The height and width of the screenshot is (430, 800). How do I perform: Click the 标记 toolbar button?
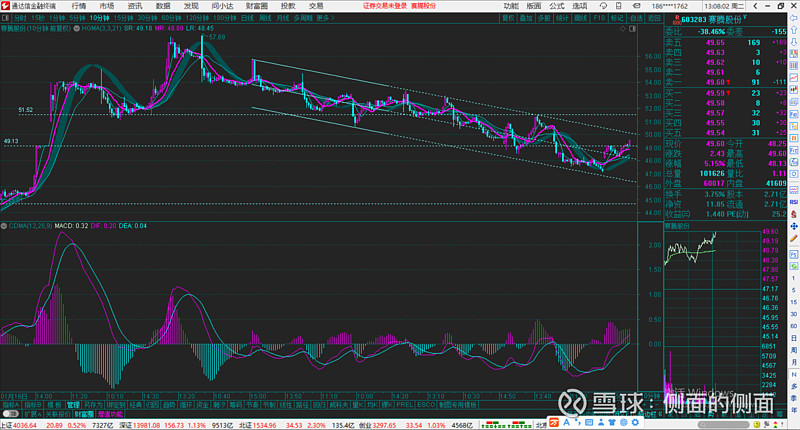tap(616, 18)
